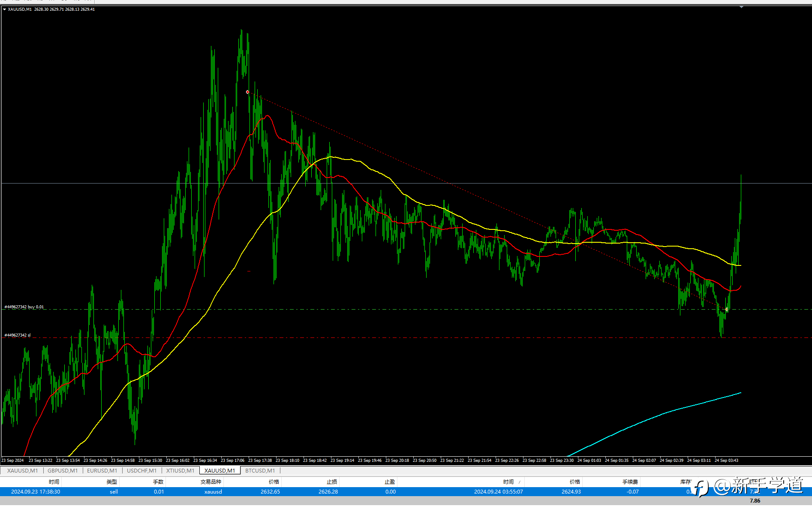Open the dropdown arrow beside the XAUUSD,M1 chart title

pos(4,9)
